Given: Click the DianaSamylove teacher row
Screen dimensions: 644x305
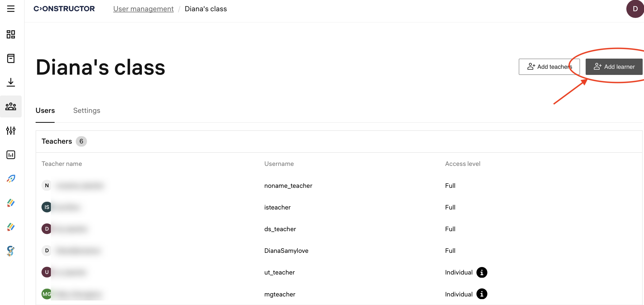Looking at the screenshot, I should coord(286,251).
